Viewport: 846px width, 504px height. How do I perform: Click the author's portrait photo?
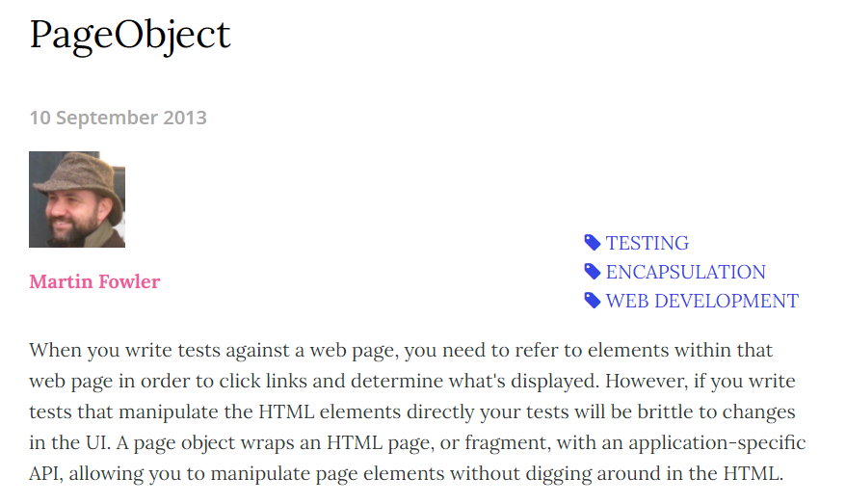click(77, 199)
